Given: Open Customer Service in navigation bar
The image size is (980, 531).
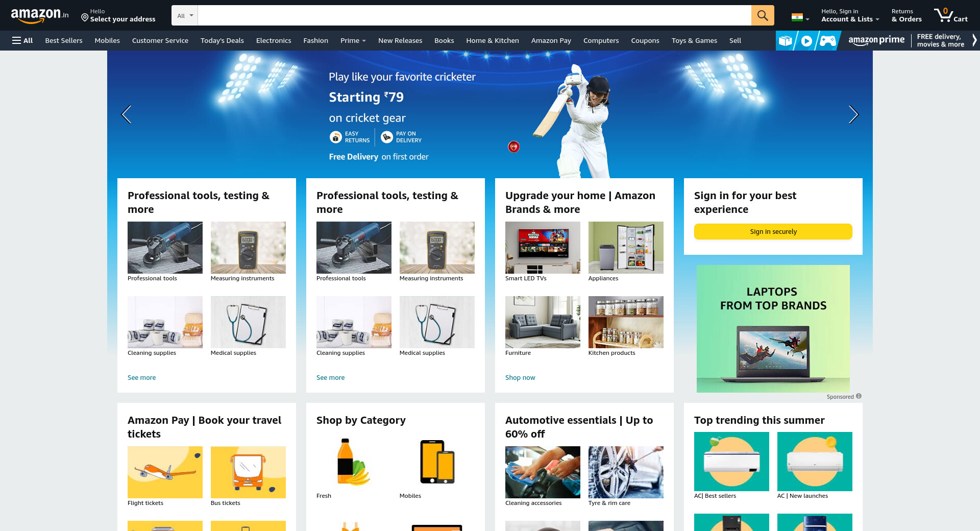Looking at the screenshot, I should click(x=160, y=40).
